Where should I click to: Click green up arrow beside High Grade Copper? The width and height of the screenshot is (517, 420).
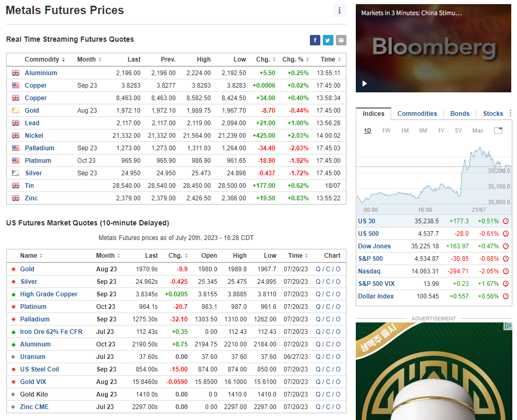coord(14,294)
